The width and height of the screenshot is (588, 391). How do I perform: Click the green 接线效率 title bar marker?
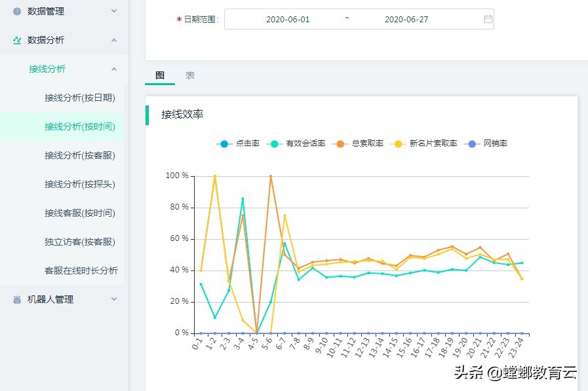tap(147, 115)
